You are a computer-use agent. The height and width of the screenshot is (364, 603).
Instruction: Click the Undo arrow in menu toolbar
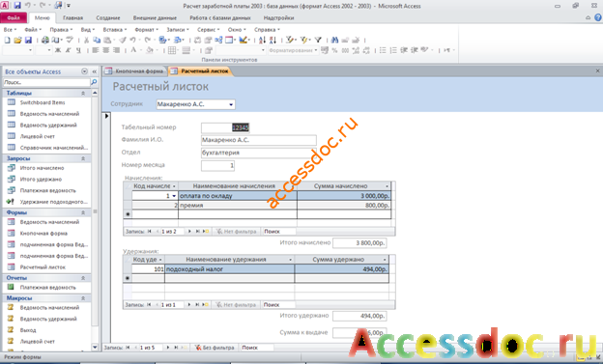pos(132,40)
